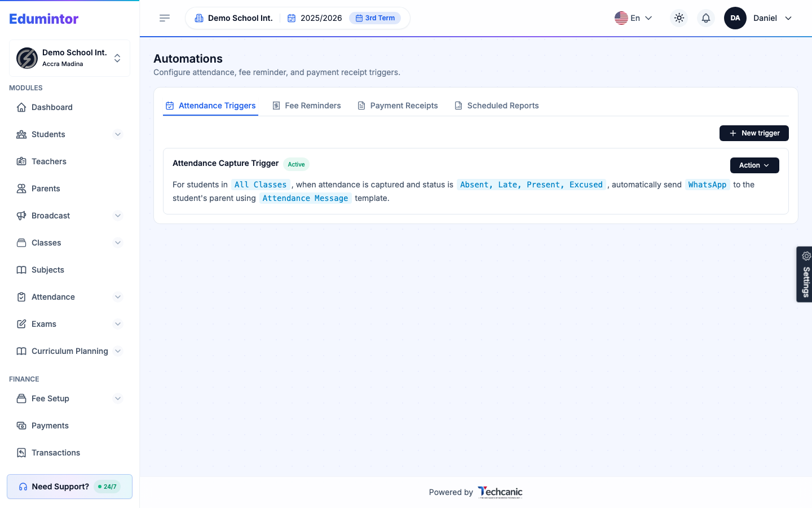
Task: Click the Edumintor logo link
Action: 44,19
